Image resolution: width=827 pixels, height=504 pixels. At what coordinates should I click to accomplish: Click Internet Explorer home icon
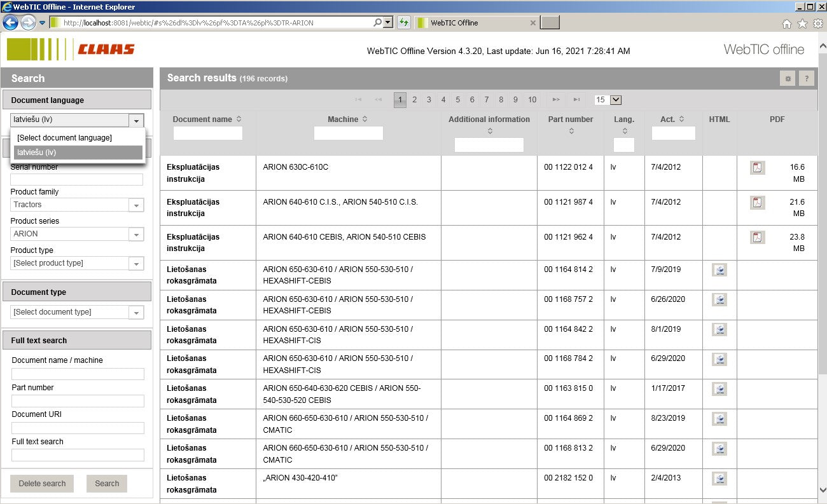[787, 24]
